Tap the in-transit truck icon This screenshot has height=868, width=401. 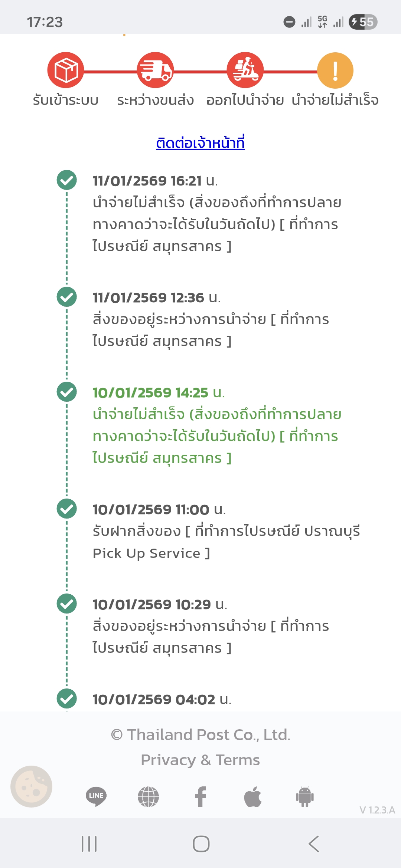point(155,70)
